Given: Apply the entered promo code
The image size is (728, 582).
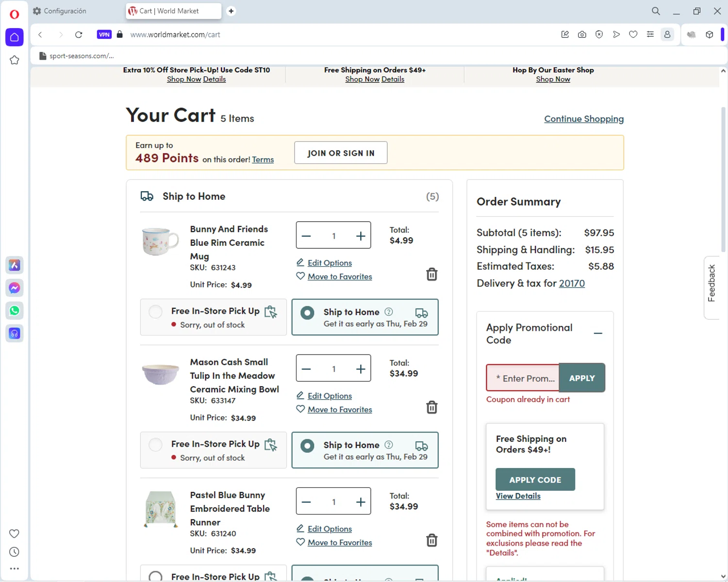Looking at the screenshot, I should pos(582,378).
